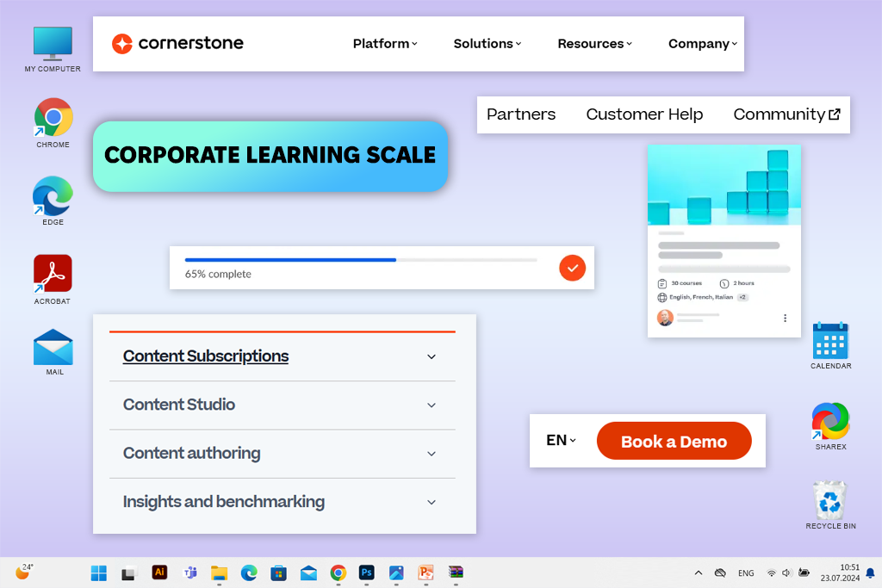The width and height of the screenshot is (882, 588).
Task: Launch ShareX desktop shortcut
Action: [x=830, y=426]
